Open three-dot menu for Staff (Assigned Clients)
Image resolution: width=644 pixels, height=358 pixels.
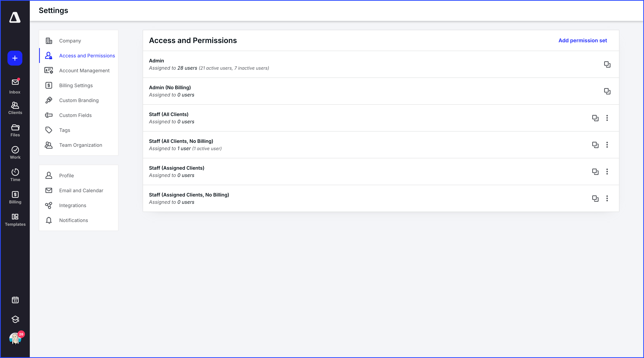pos(607,172)
